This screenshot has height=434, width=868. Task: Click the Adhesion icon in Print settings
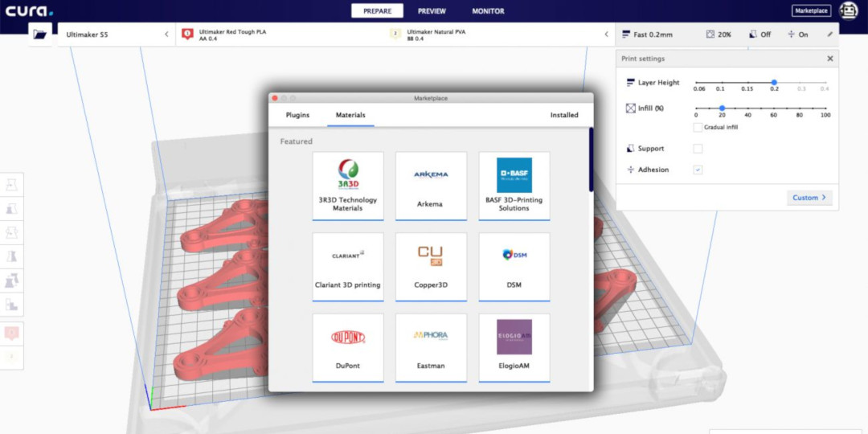tap(630, 170)
